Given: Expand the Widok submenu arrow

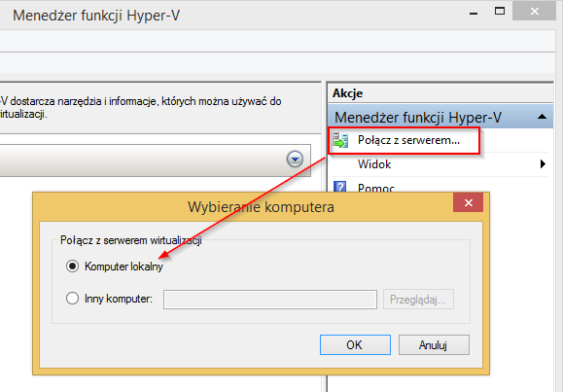Looking at the screenshot, I should [543, 164].
